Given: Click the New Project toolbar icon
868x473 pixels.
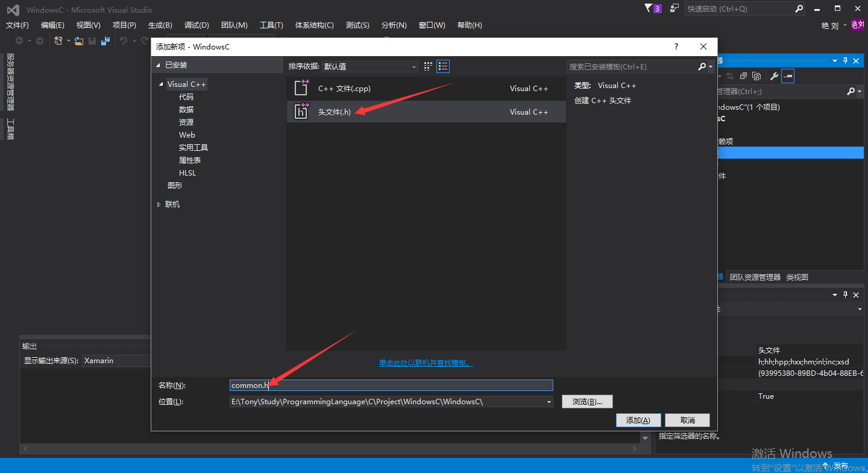Looking at the screenshot, I should coord(58,40).
